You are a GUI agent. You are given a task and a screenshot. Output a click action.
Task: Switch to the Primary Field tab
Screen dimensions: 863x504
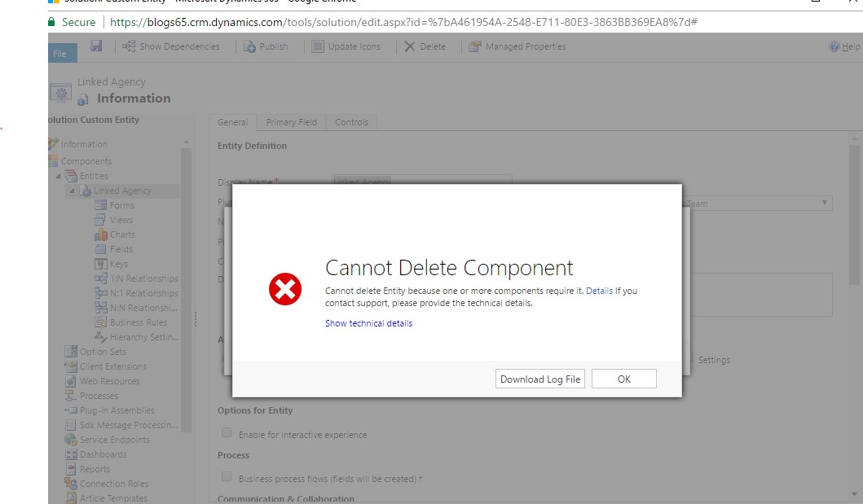pos(291,122)
